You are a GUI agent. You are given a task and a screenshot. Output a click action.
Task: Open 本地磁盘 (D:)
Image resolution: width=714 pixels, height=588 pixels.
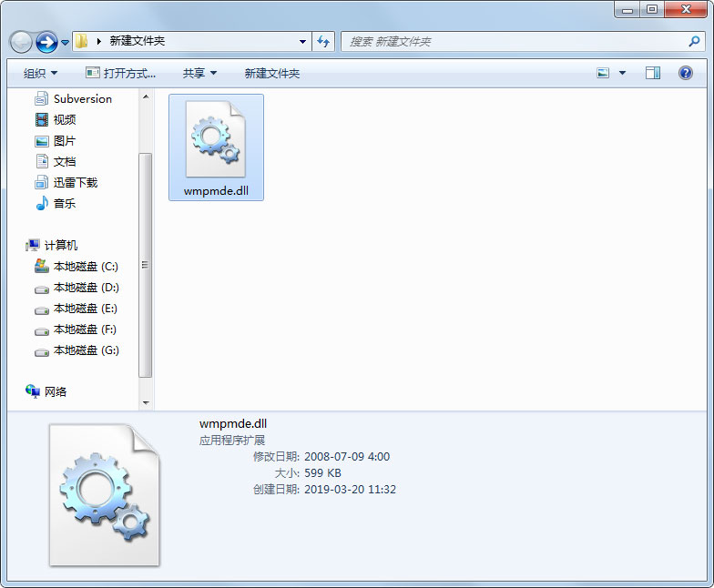point(86,288)
